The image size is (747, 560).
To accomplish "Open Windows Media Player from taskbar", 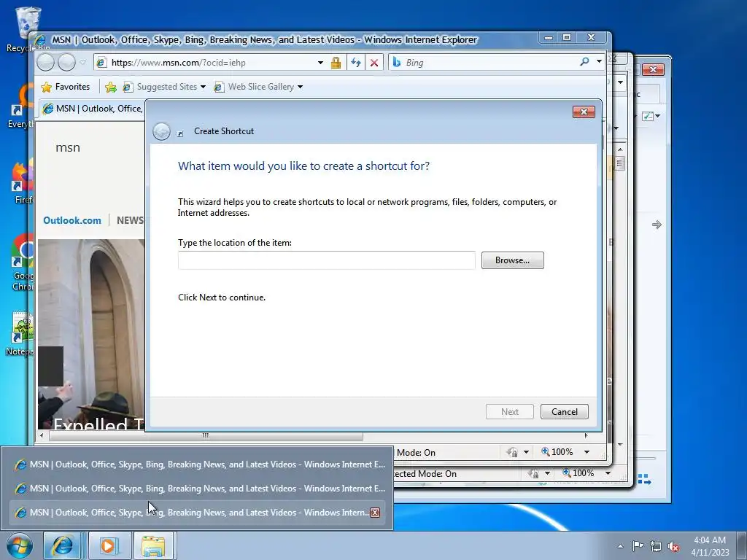I will (x=109, y=545).
